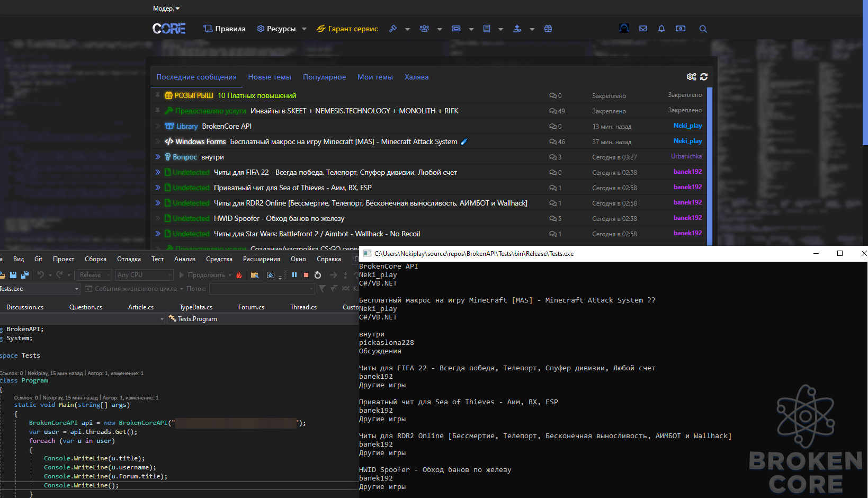The image size is (868, 498).
Task: Switch to the Новые темы tab
Action: [270, 77]
